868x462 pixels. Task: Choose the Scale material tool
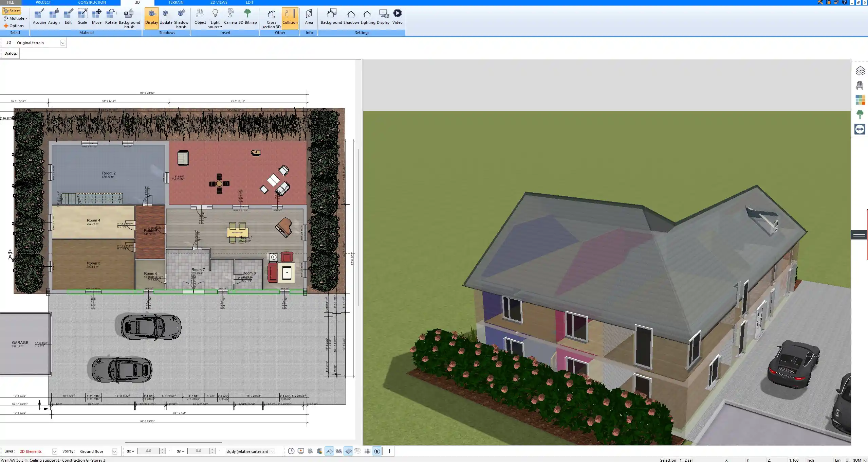82,17
